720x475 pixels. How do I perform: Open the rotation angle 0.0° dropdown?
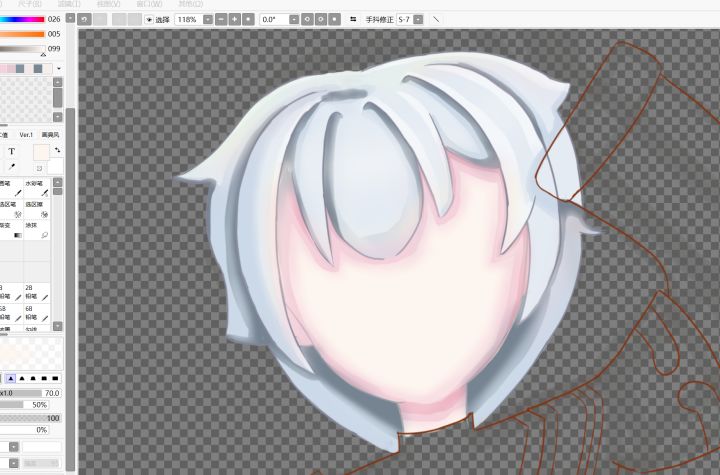(x=294, y=19)
